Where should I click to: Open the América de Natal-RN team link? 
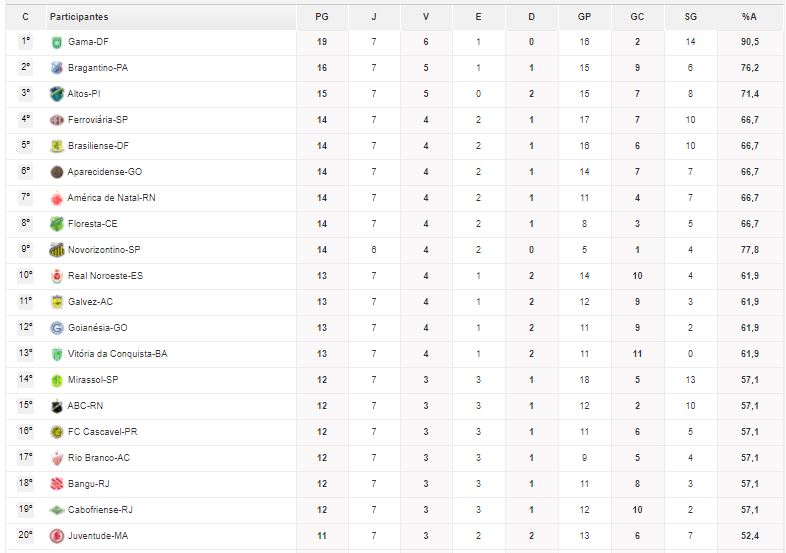112,198
